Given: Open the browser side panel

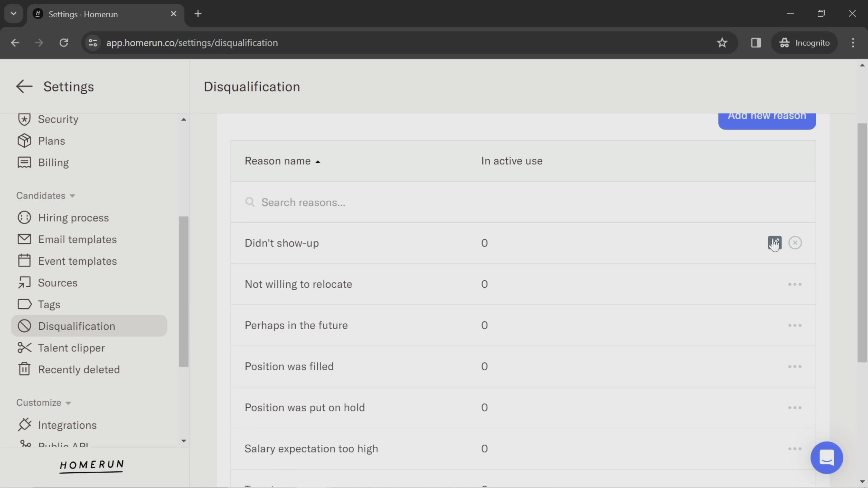Looking at the screenshot, I should 756,43.
